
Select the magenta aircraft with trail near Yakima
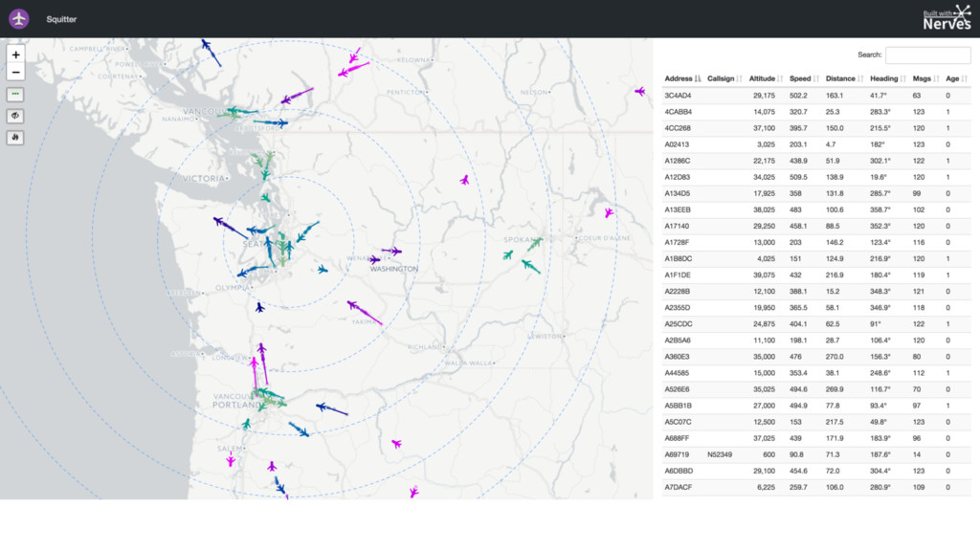tap(353, 305)
